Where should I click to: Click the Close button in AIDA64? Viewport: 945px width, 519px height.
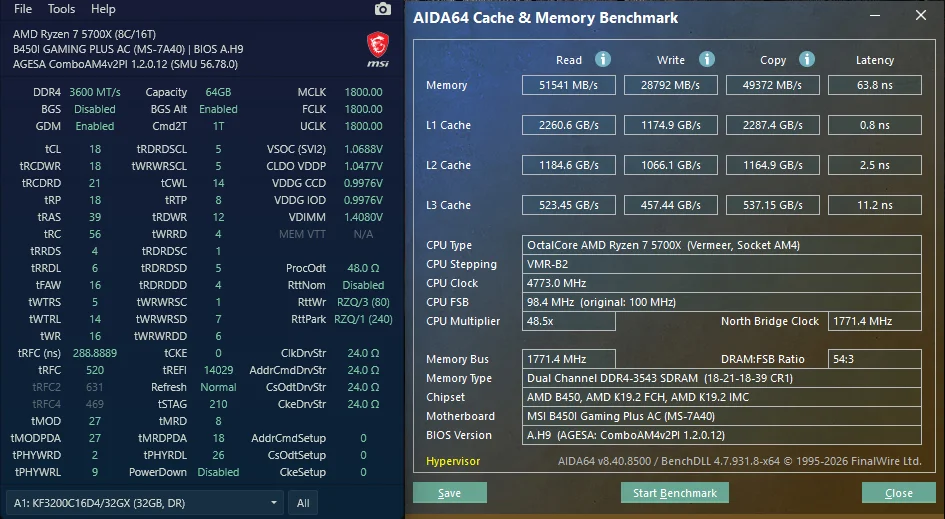(899, 493)
